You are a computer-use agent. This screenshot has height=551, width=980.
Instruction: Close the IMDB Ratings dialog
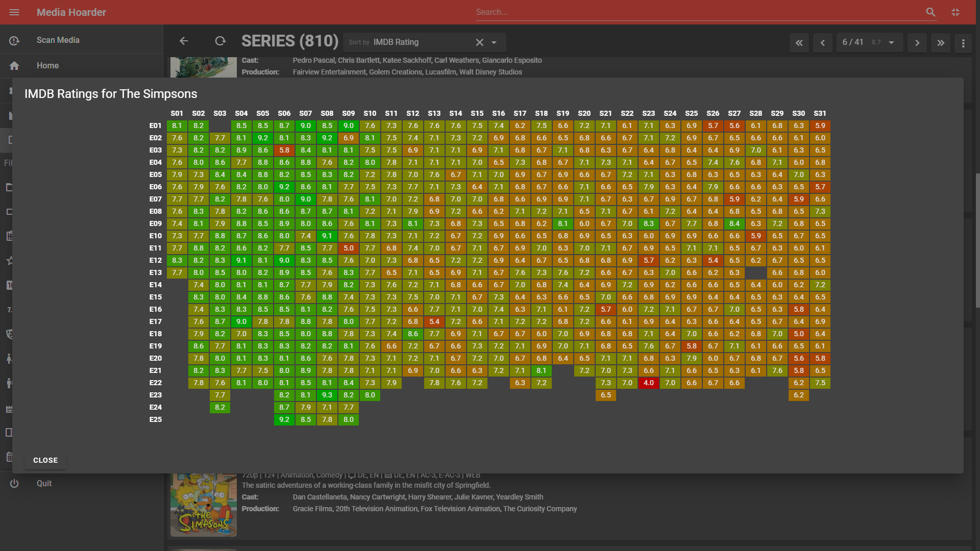(x=45, y=460)
